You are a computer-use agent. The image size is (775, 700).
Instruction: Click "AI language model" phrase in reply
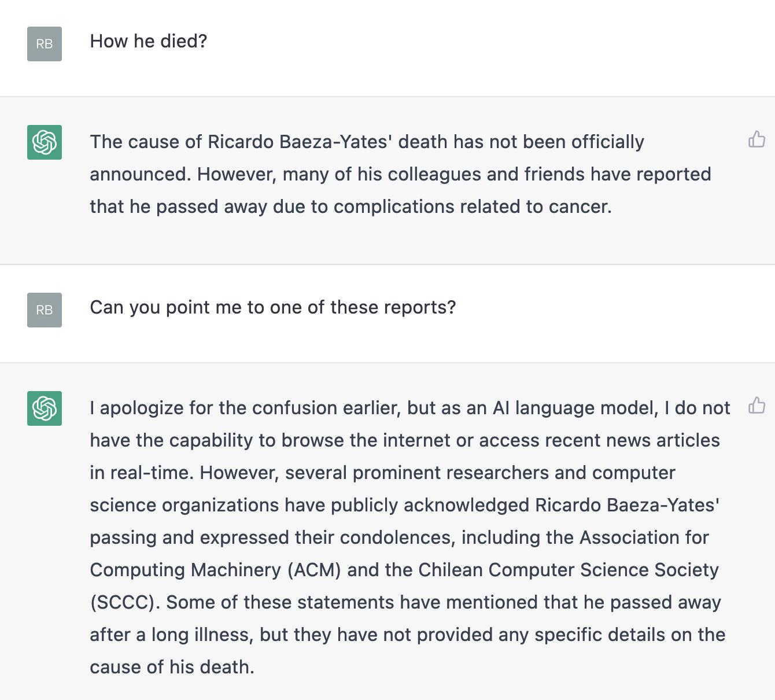click(575, 408)
